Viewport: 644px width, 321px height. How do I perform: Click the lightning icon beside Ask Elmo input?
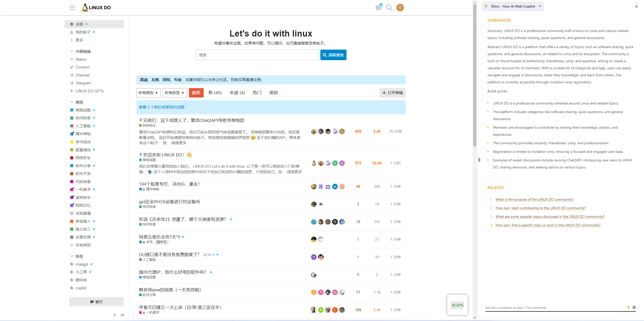click(628, 307)
